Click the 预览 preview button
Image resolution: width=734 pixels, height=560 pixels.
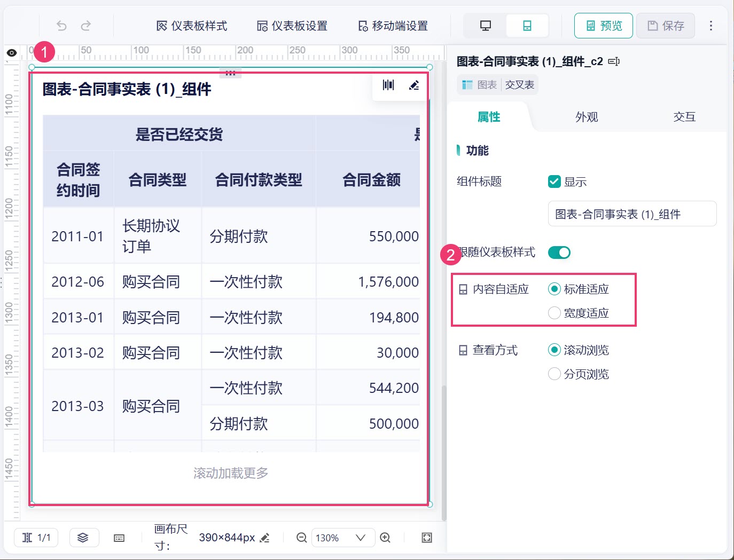click(x=604, y=26)
